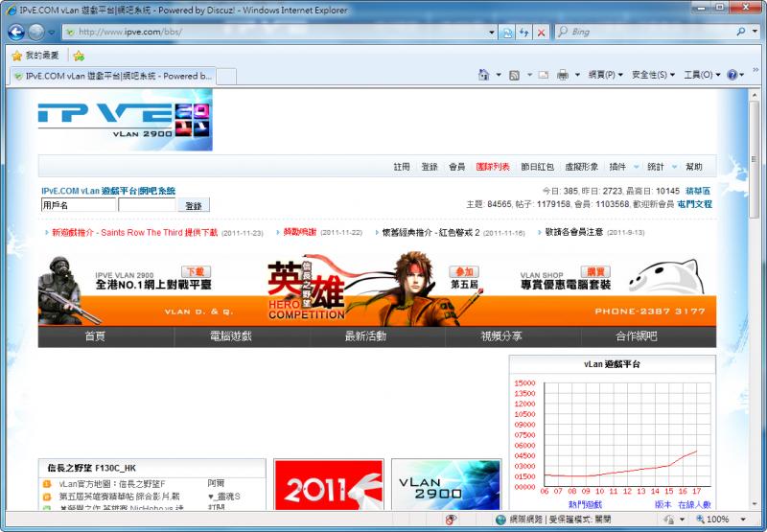Open the blue Help icon menu

click(734, 75)
